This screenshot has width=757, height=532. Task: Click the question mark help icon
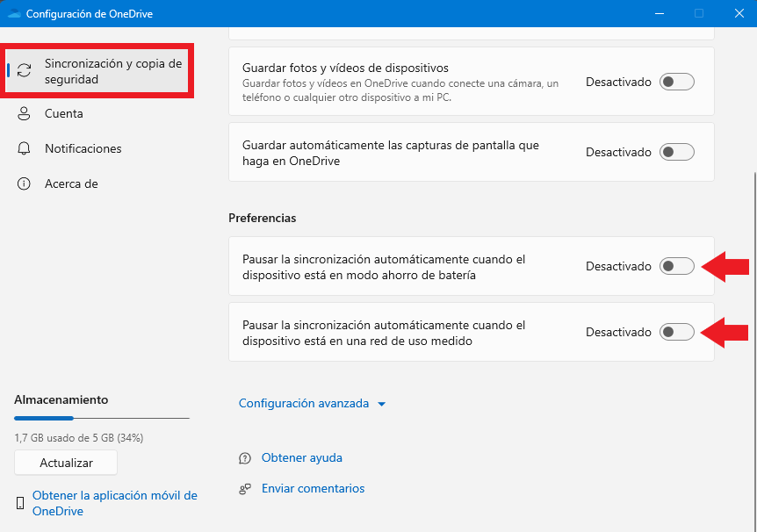[245, 458]
